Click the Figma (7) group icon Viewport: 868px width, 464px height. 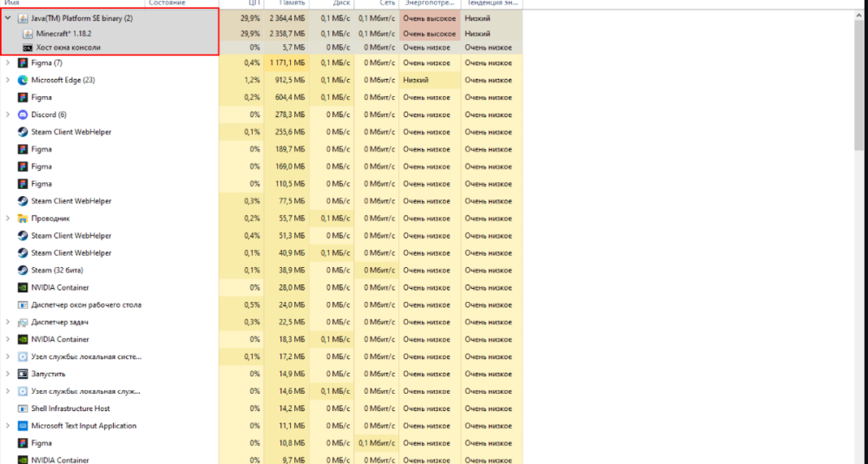[23, 62]
